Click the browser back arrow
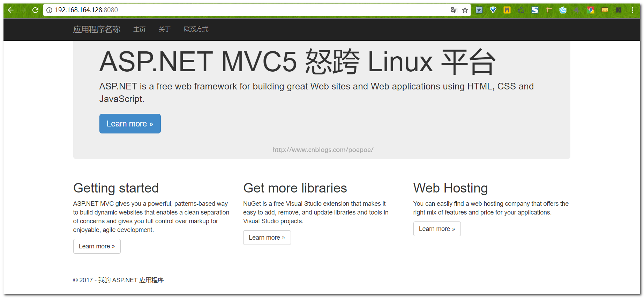The width and height of the screenshot is (644, 298). tap(11, 10)
